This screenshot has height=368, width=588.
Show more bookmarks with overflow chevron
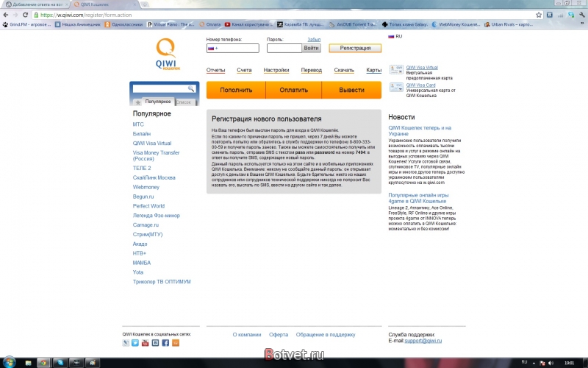[582, 24]
